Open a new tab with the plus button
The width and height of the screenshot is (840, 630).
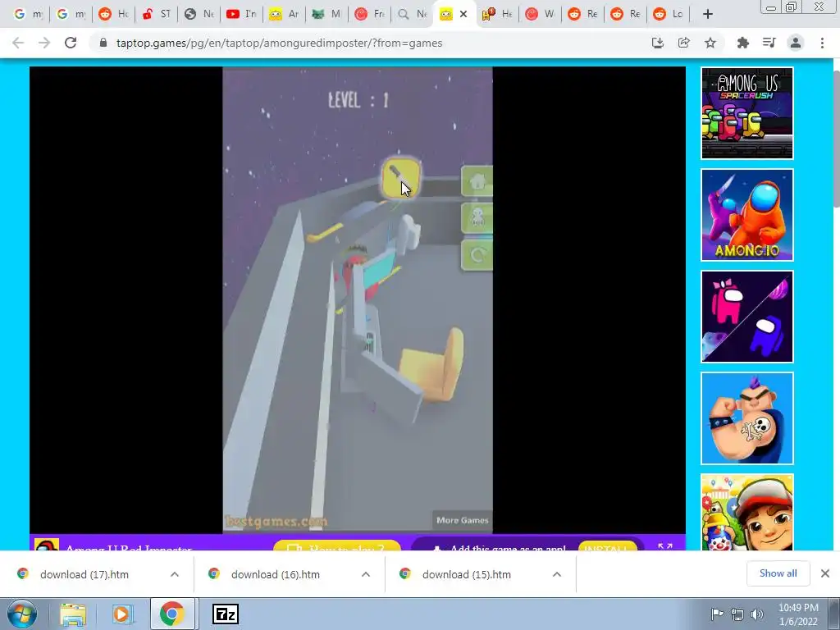(708, 14)
